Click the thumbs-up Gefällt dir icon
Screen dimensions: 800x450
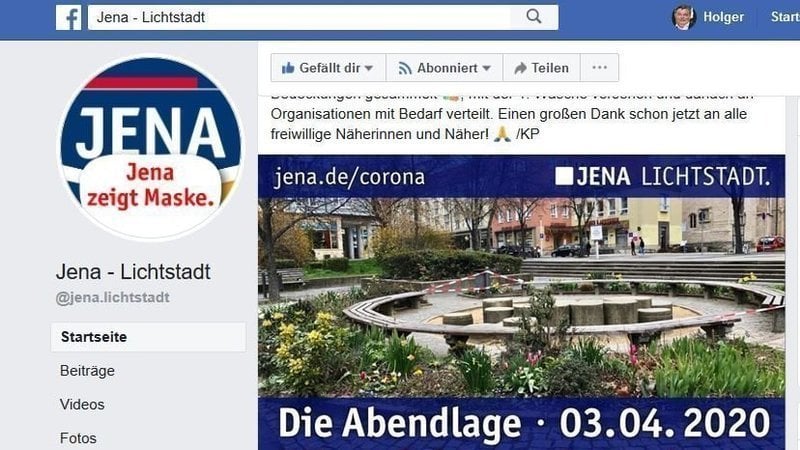(288, 68)
